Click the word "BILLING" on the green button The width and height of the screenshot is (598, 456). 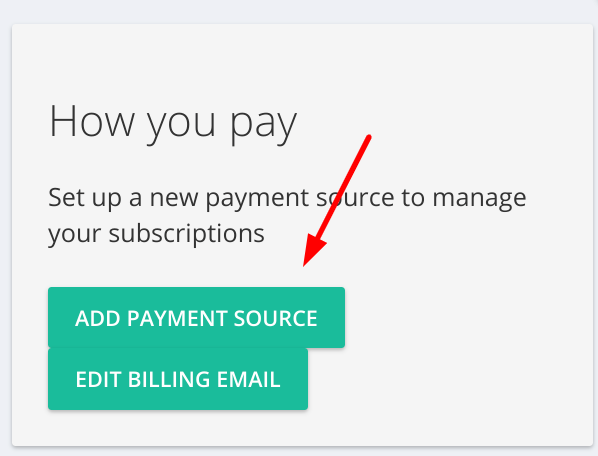[169, 380]
